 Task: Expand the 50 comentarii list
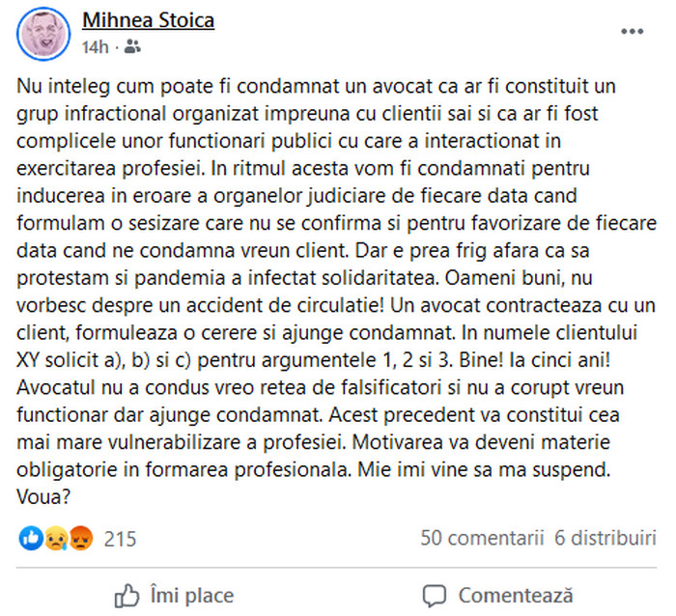pos(482,538)
